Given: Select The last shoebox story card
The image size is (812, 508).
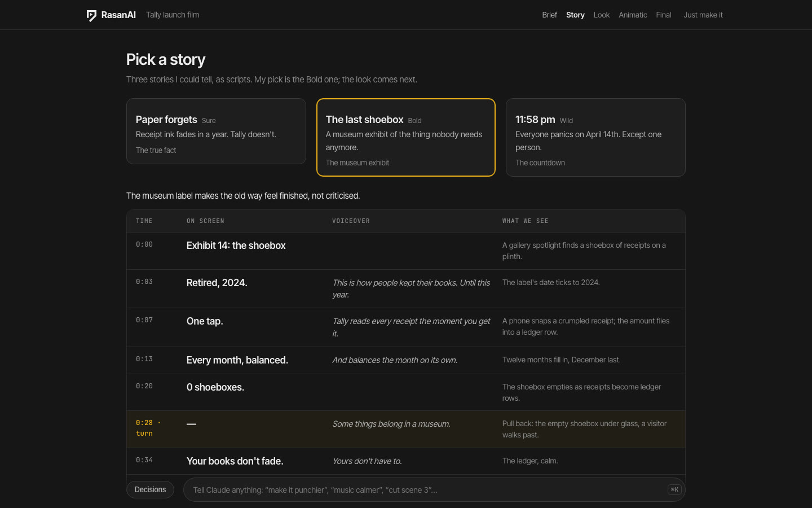Looking at the screenshot, I should pos(406,137).
